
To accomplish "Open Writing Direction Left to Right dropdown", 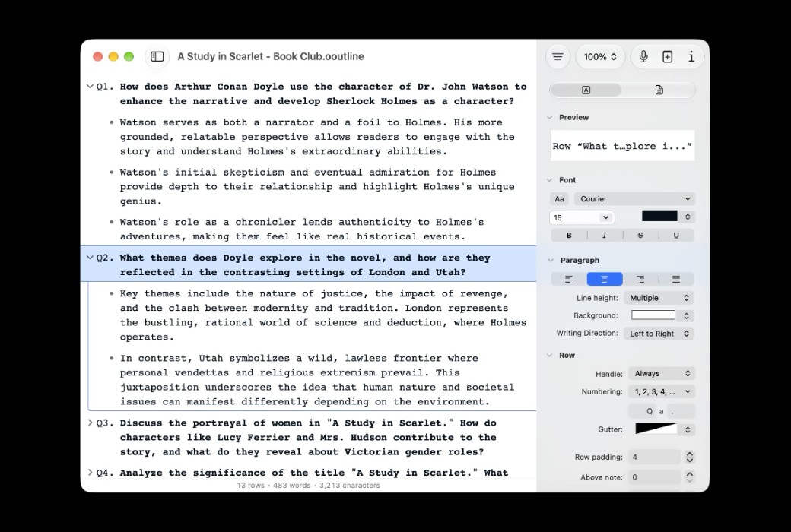I will [x=659, y=334].
